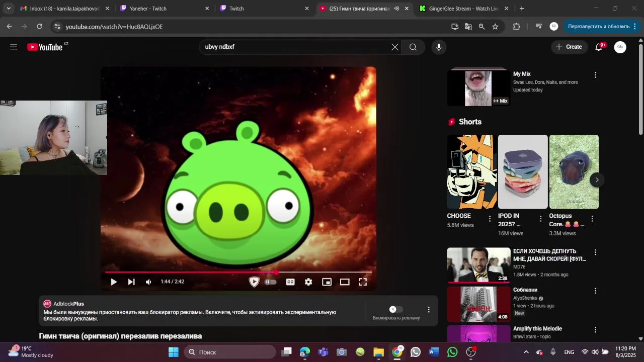Open the YouTube account avatar menu
This screenshot has height=362, width=644.
pos(620,47)
